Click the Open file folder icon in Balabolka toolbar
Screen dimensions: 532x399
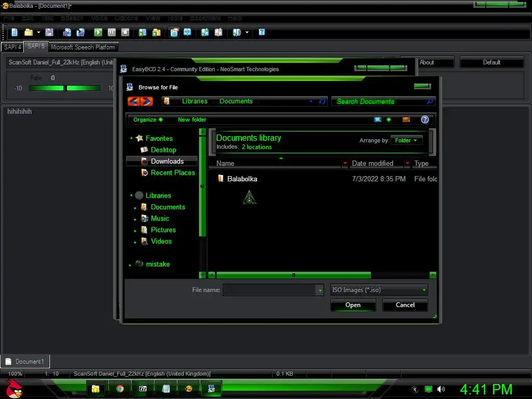(x=29, y=32)
